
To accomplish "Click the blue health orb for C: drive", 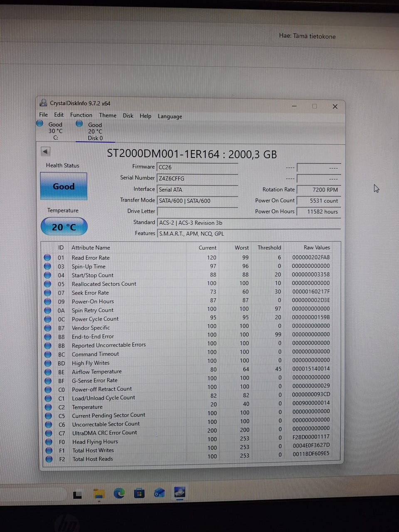I will 40,123.
